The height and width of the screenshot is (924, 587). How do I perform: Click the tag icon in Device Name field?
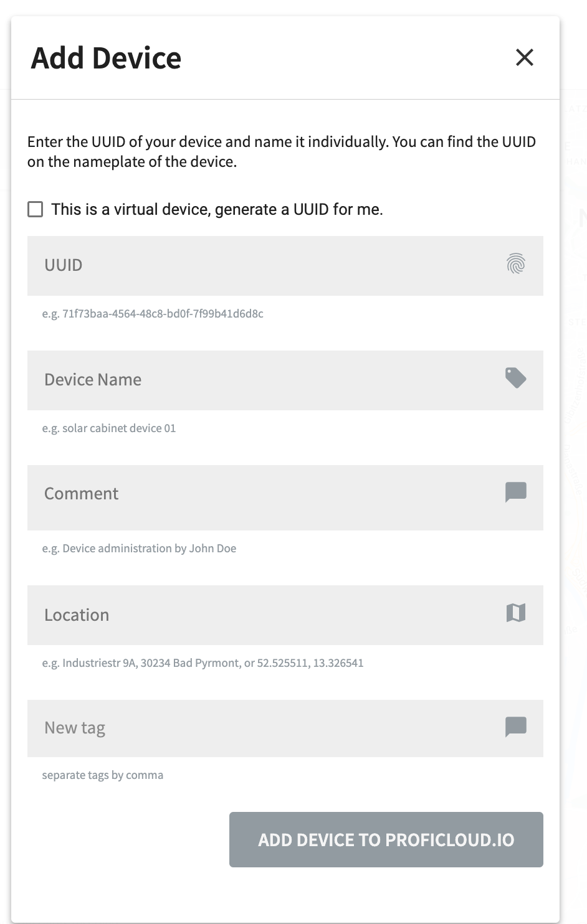point(516,378)
